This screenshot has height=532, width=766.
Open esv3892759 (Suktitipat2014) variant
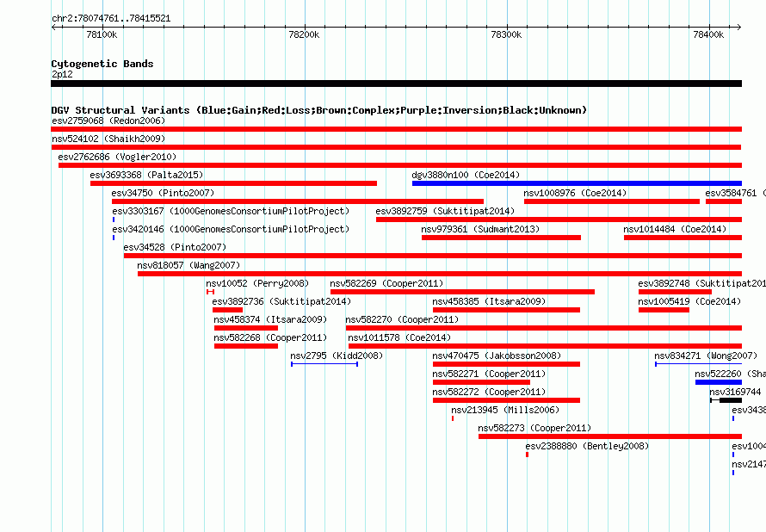coord(559,220)
